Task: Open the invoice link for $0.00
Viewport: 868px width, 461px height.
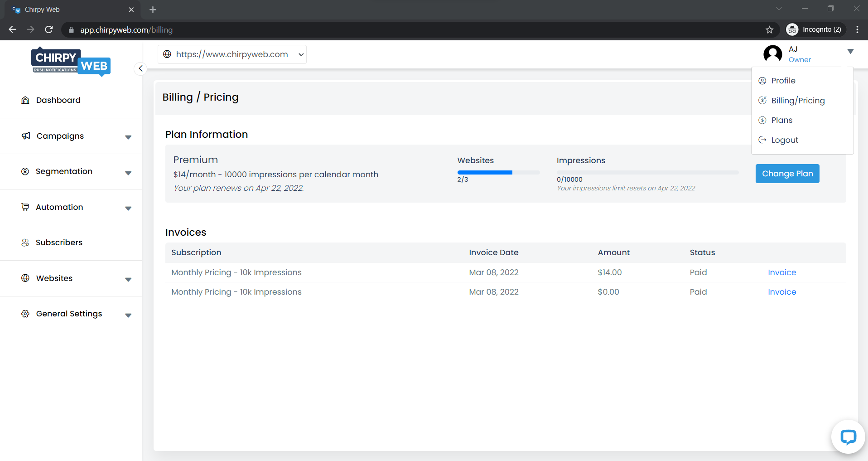Action: (782, 292)
